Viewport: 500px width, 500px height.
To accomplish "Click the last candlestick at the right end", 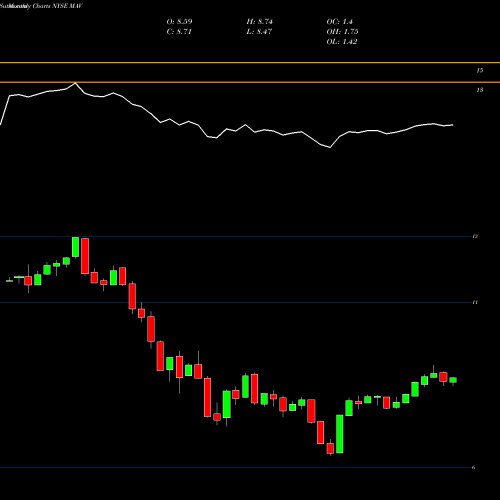I will pyautogui.click(x=453, y=380).
